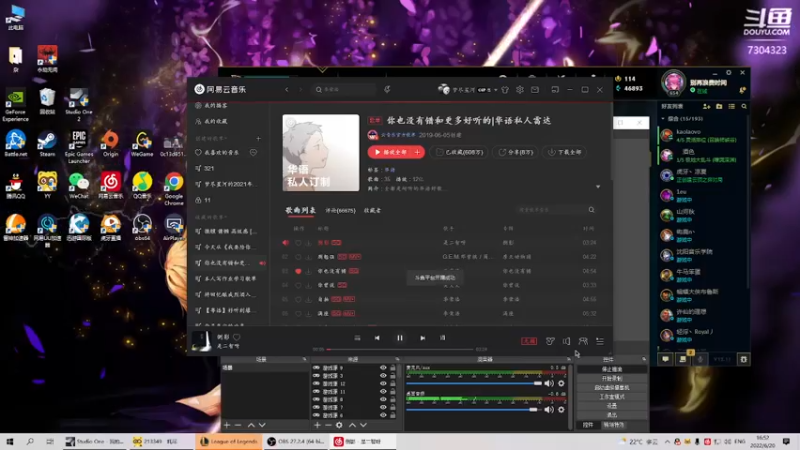Toggle visibility of OBS source 11
Image resolution: width=800 pixels, height=450 pixels.
(383, 391)
